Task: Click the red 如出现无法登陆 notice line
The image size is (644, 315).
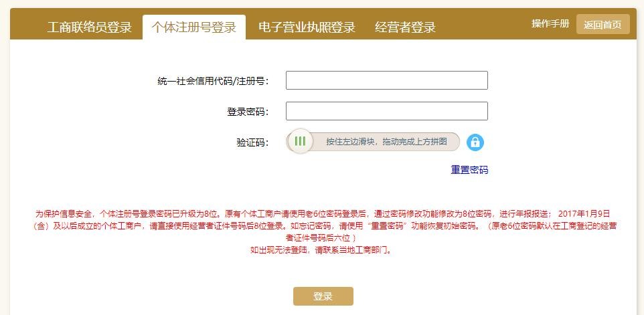Action: (322, 250)
